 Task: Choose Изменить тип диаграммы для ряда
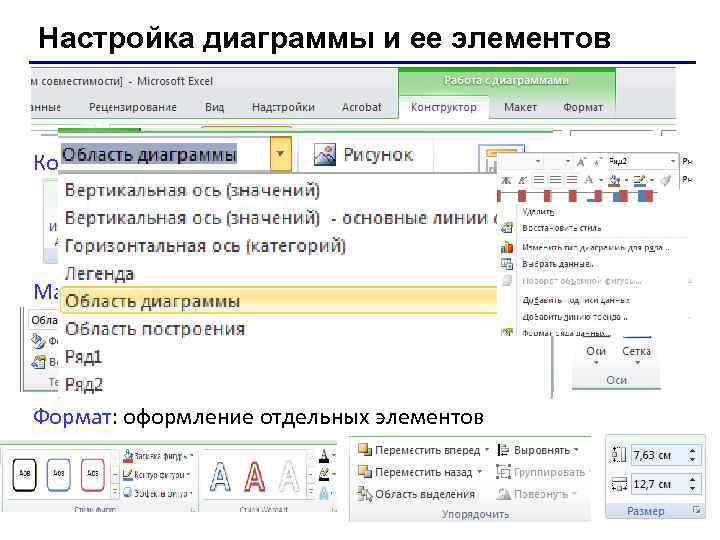(x=596, y=248)
